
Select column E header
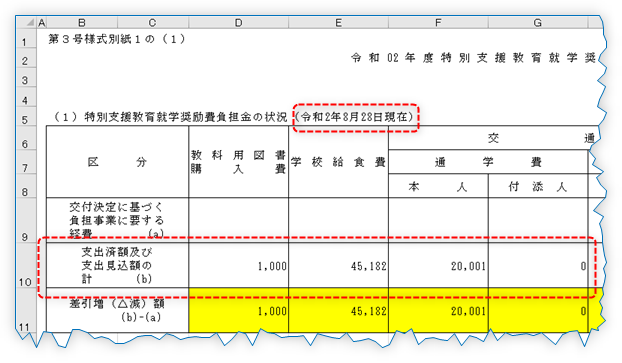(x=338, y=23)
